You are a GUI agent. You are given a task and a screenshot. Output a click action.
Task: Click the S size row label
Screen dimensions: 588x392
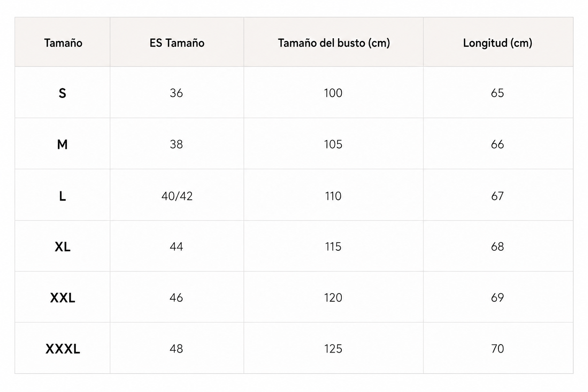(62, 93)
